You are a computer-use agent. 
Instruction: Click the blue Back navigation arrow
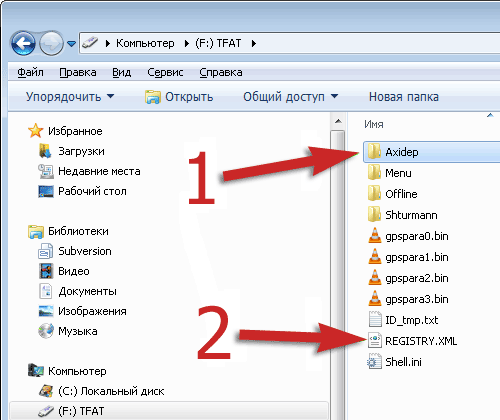23,43
